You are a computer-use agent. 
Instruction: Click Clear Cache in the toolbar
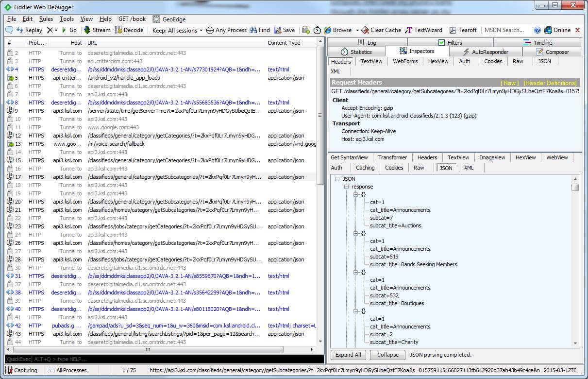tap(382, 30)
